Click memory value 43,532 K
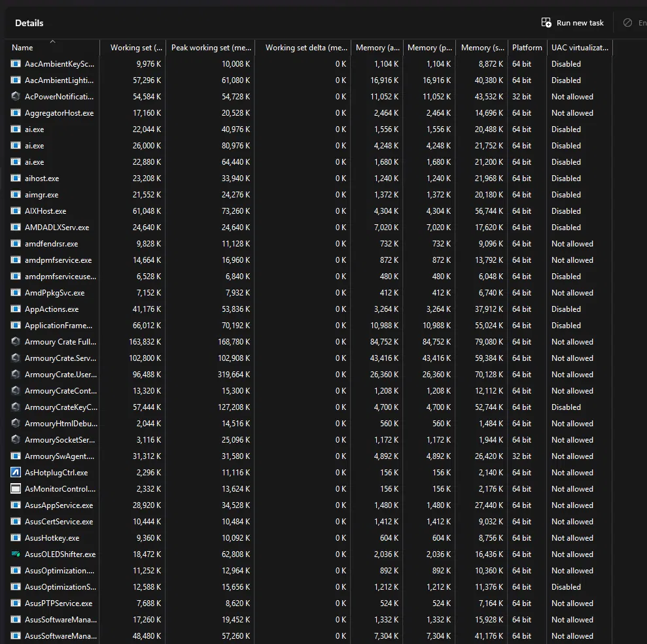647x644 pixels. coord(489,97)
